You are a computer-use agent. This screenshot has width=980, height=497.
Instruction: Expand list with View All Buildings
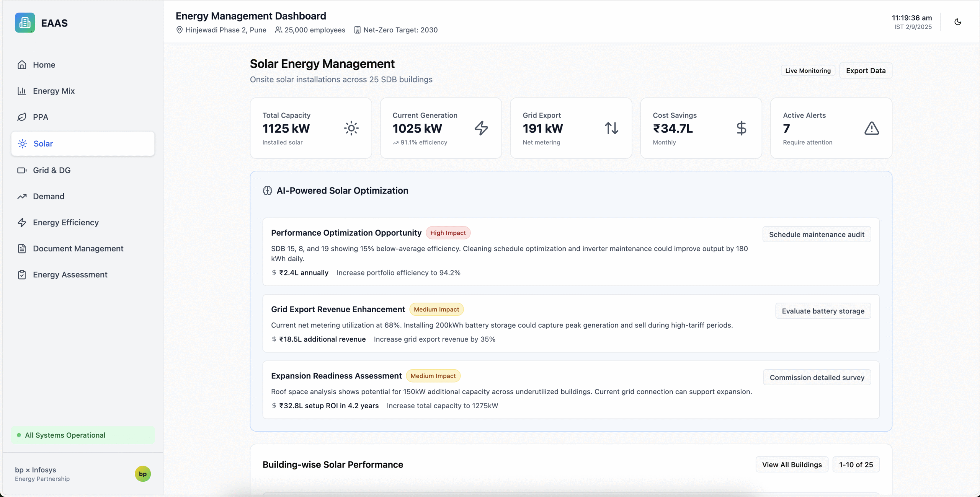pyautogui.click(x=792, y=464)
